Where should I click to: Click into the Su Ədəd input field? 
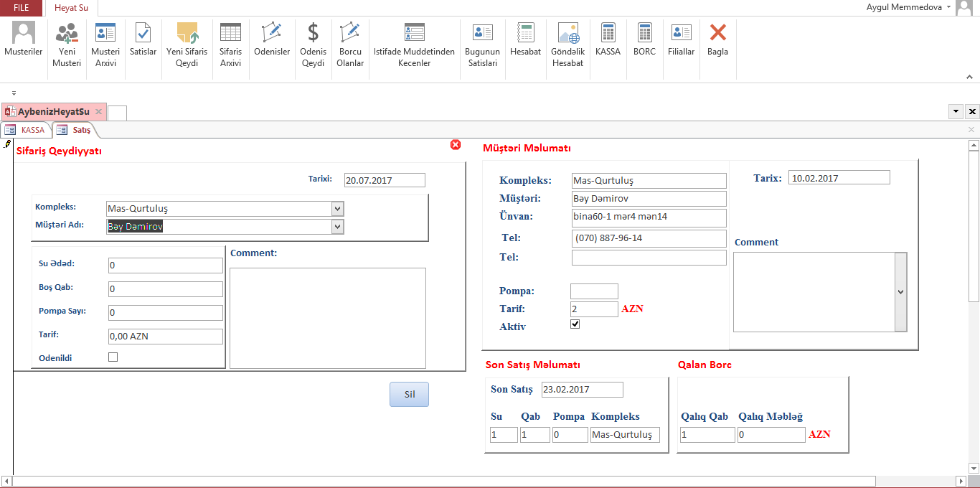coord(165,266)
